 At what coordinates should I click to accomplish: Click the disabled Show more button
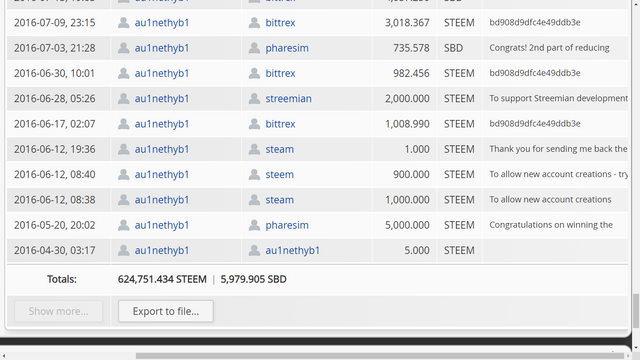tap(58, 311)
